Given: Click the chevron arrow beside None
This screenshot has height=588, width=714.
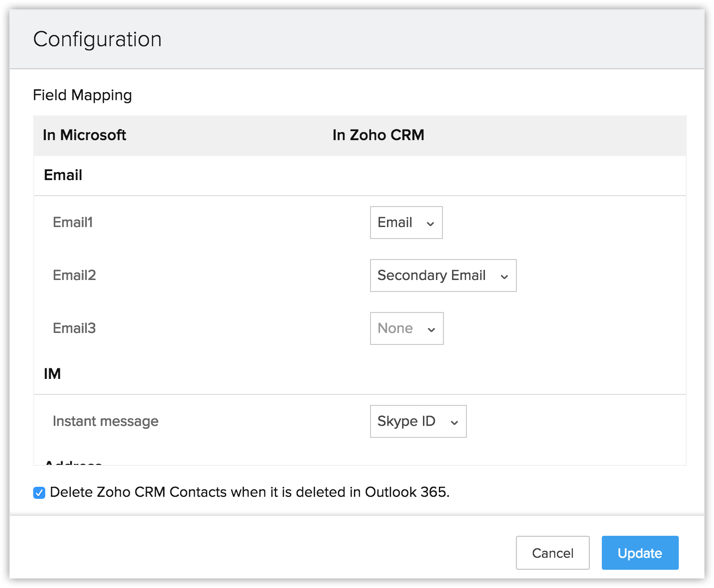Looking at the screenshot, I should click(x=432, y=330).
